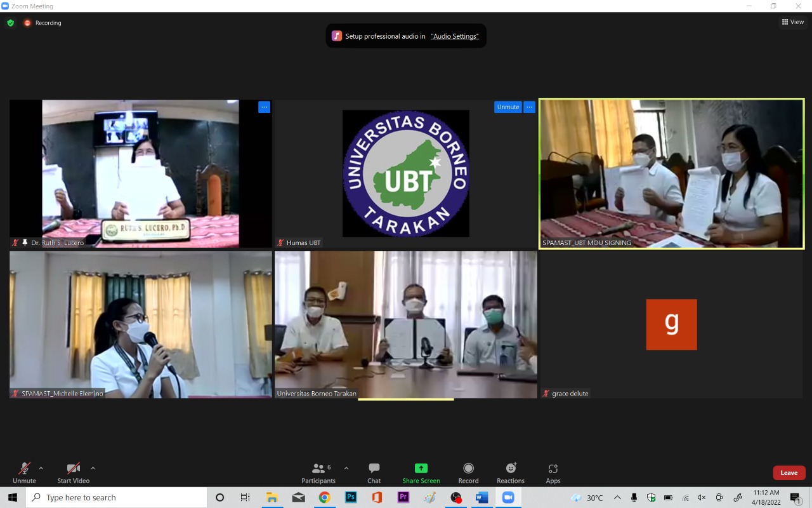Expand video options arrow beside Start Video
Screen dimensions: 812x508
pos(93,469)
